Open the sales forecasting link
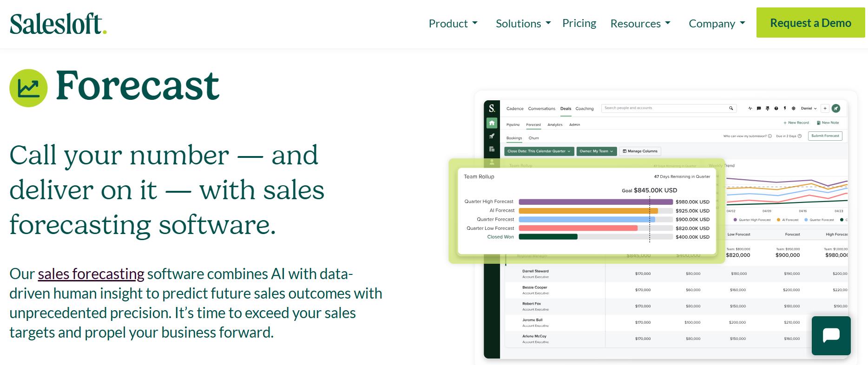The height and width of the screenshot is (365, 868). pos(90,274)
